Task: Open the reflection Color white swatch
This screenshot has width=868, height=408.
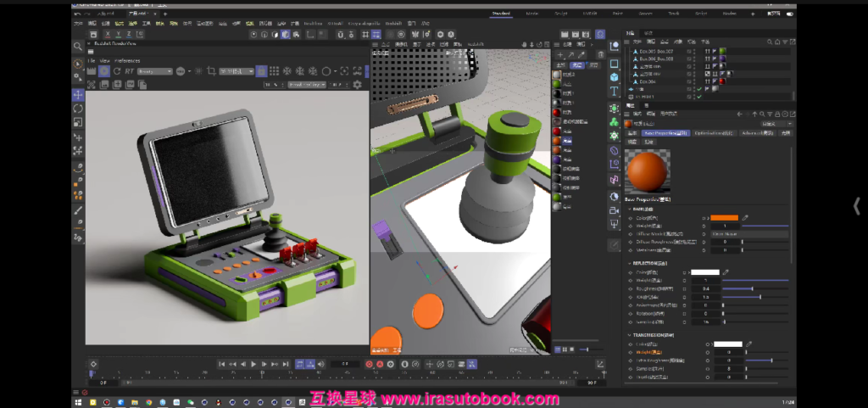Action: click(704, 272)
